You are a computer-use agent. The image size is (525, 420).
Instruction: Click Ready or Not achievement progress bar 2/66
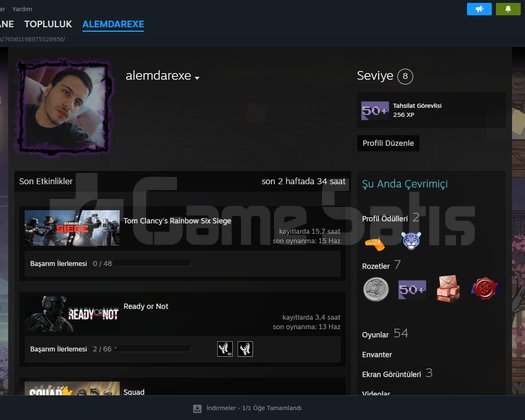[x=152, y=349]
